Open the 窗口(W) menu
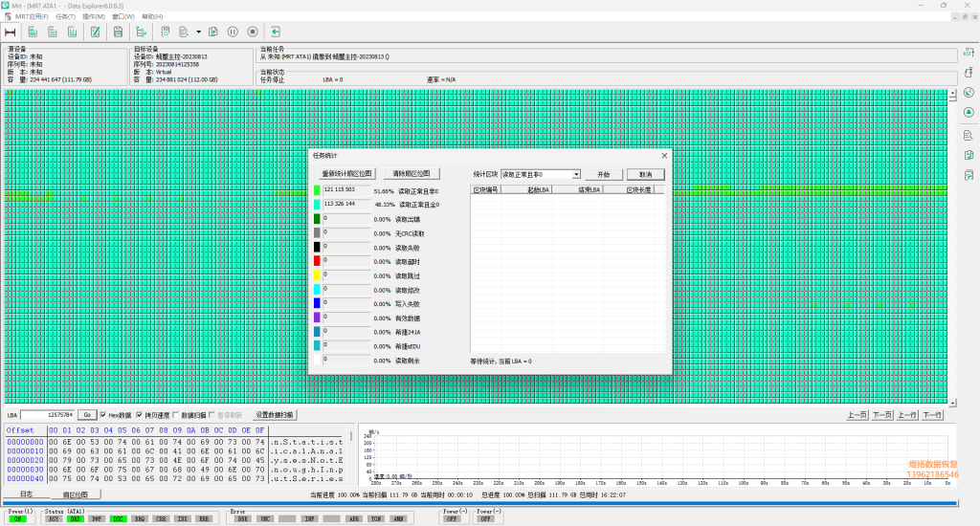 click(x=123, y=17)
